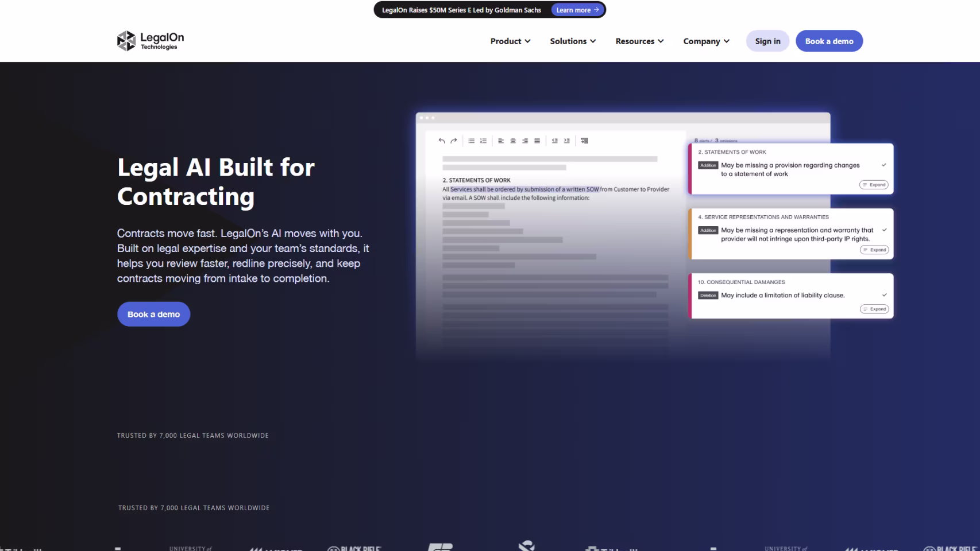Click Book a demo in the header
980x551 pixels.
tap(829, 41)
